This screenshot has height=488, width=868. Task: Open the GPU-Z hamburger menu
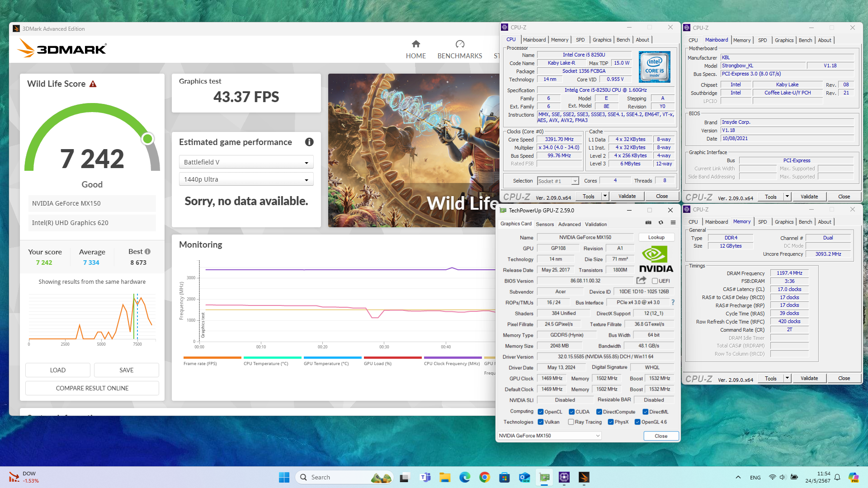coord(673,223)
